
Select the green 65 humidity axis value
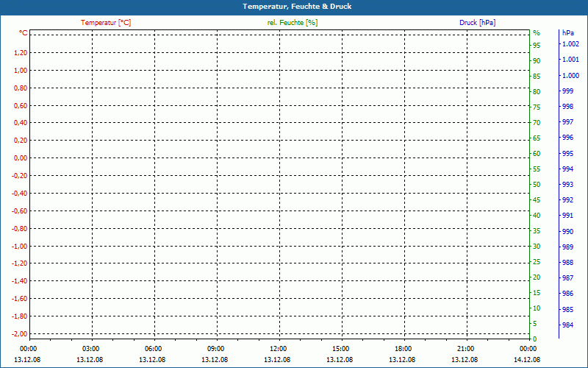[x=537, y=138]
